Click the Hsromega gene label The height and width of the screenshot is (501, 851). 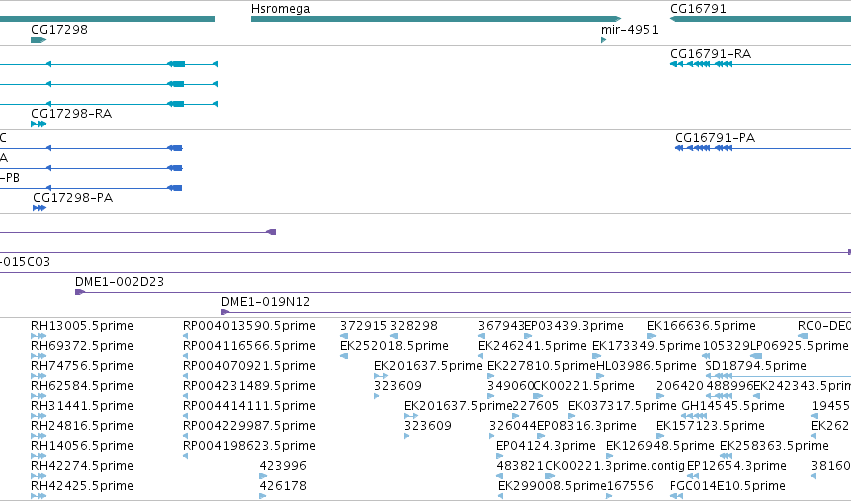pyautogui.click(x=281, y=9)
